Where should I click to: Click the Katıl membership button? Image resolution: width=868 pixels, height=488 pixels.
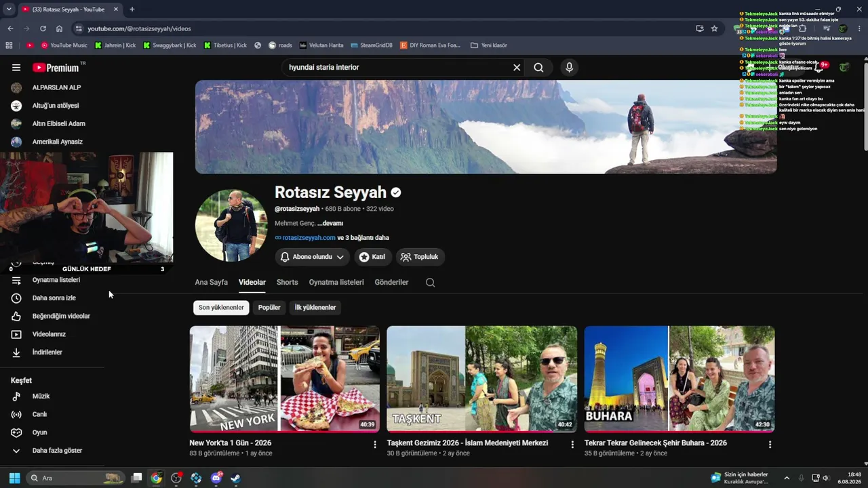tap(372, 257)
